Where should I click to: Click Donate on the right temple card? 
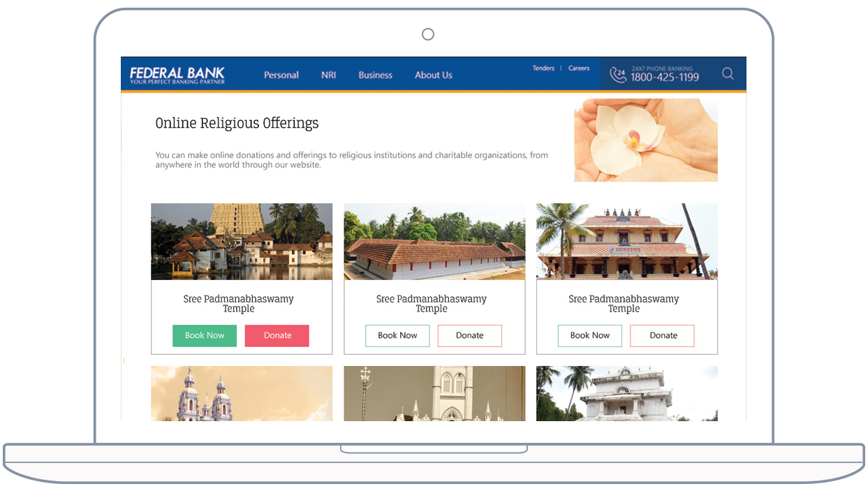coord(663,336)
